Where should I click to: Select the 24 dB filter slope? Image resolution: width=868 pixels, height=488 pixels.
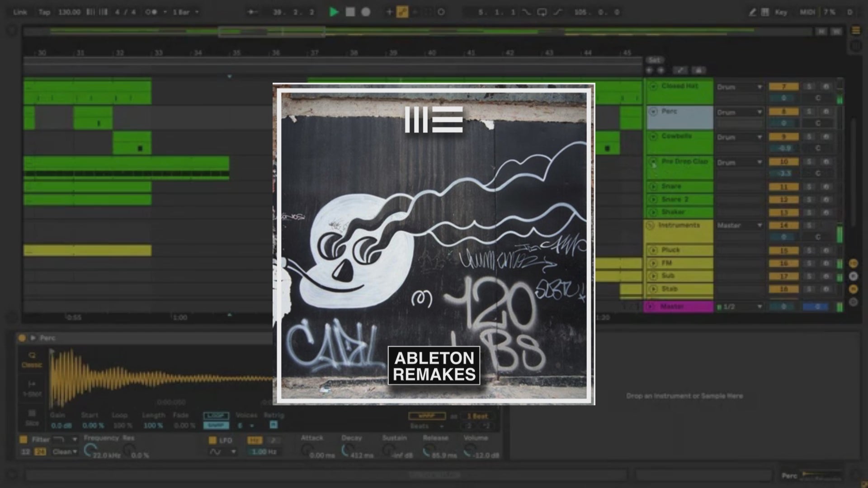[x=40, y=451]
